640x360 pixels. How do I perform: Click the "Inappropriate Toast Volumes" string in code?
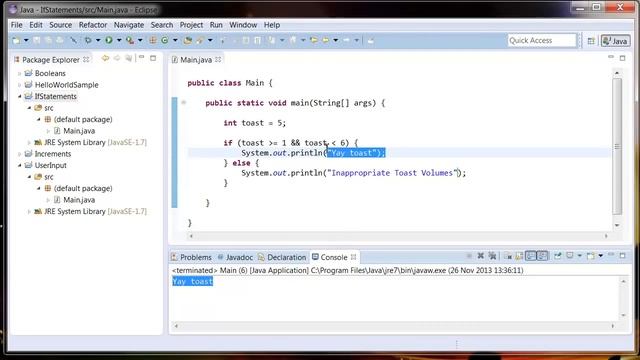click(x=392, y=173)
